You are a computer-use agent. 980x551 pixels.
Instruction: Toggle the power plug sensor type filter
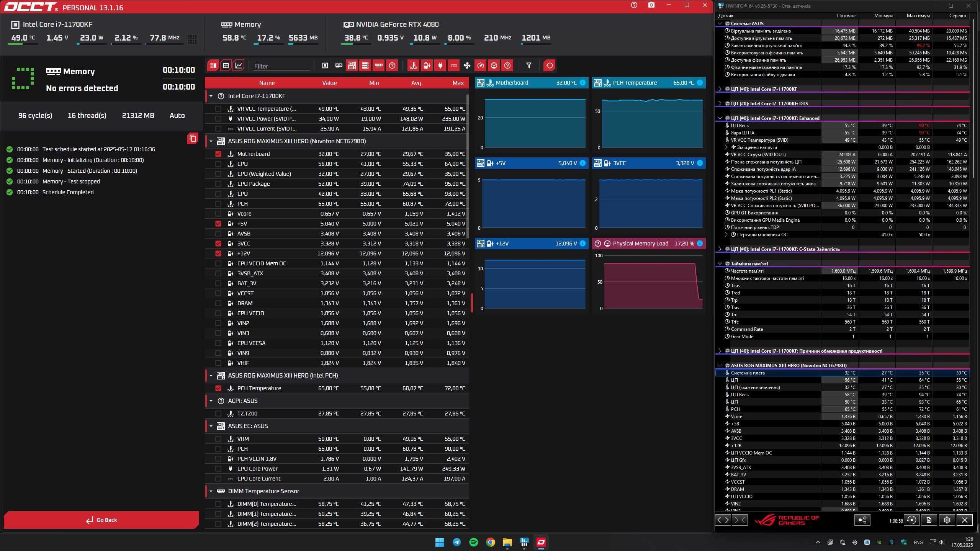pos(440,65)
